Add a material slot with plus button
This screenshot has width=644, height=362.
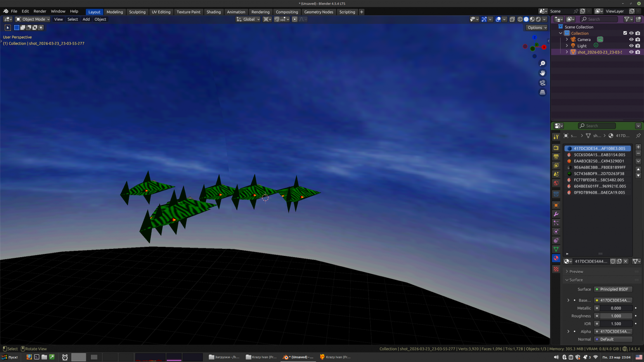click(638, 147)
